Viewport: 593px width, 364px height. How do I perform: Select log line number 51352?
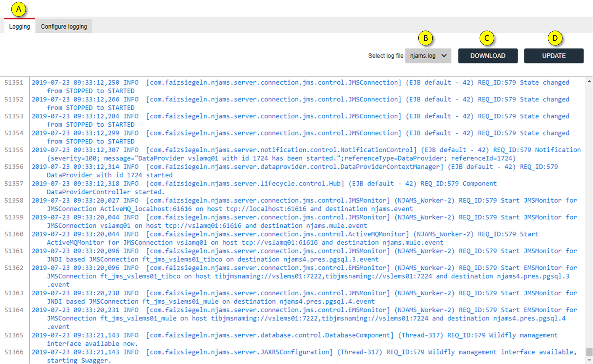pos(14,99)
